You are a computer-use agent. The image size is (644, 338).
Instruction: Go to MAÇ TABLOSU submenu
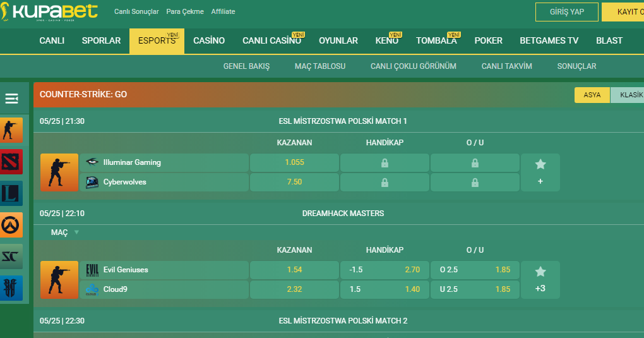click(320, 66)
